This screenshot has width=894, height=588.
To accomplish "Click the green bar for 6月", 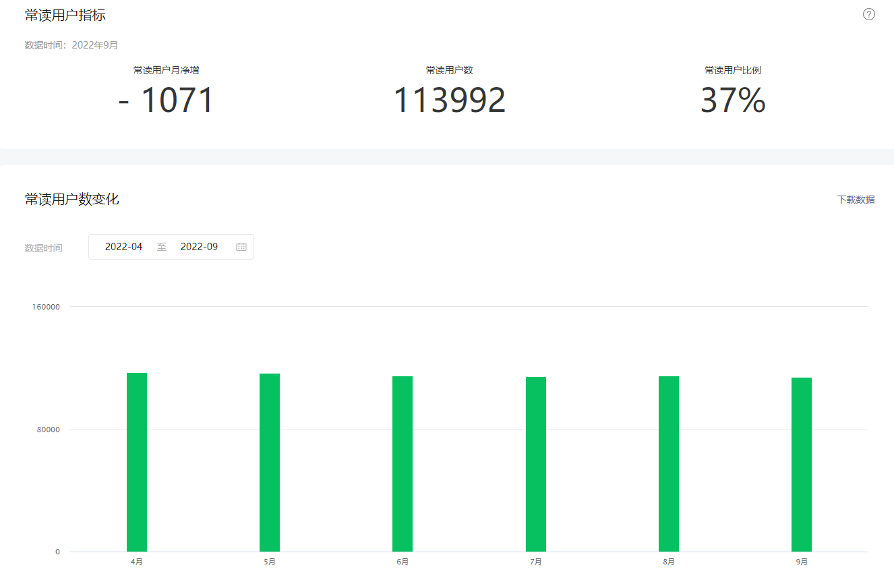I will [x=403, y=464].
